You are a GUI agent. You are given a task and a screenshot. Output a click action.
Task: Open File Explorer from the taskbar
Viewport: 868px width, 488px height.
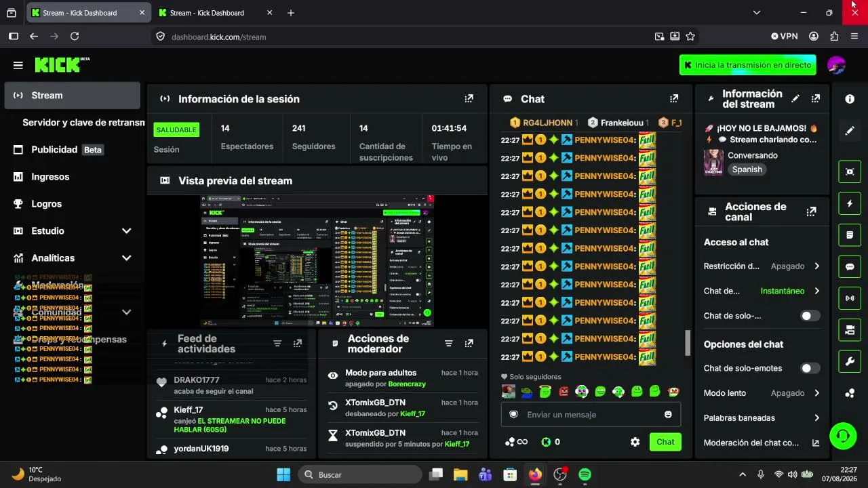click(x=460, y=474)
